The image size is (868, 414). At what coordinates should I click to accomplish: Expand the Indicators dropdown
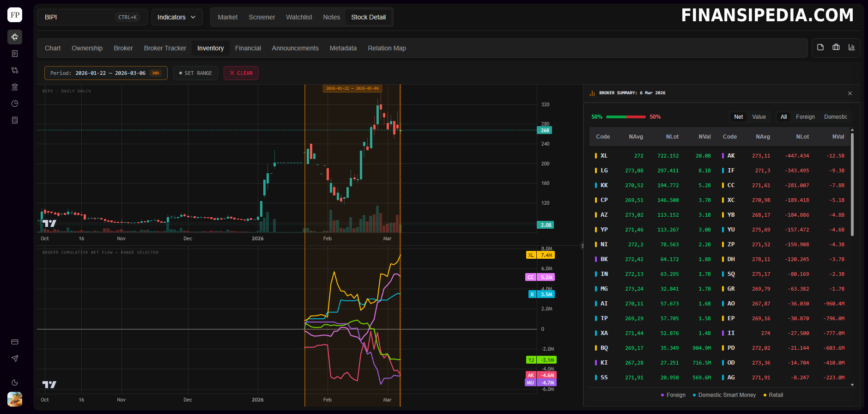pos(176,17)
